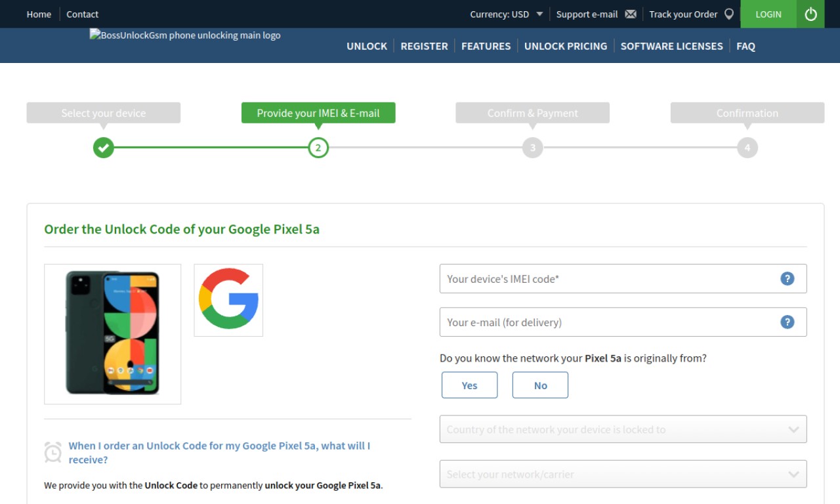Expand the country of network dropdown
Image resolution: width=840 pixels, height=504 pixels.
point(623,429)
